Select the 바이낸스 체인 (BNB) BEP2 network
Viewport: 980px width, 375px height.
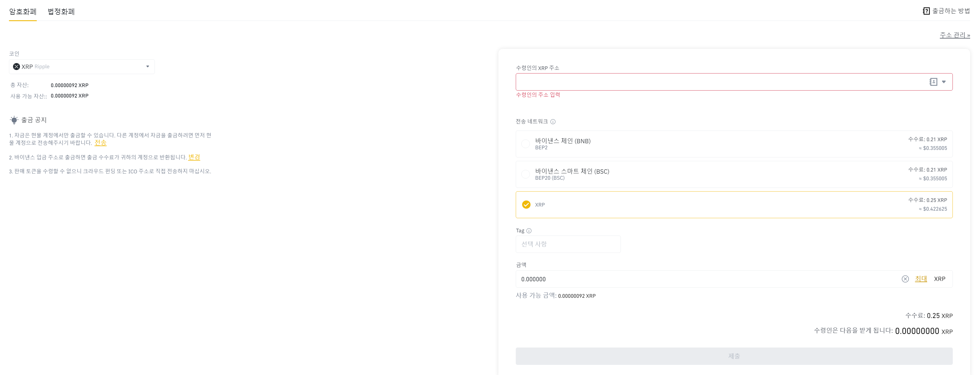(734, 144)
